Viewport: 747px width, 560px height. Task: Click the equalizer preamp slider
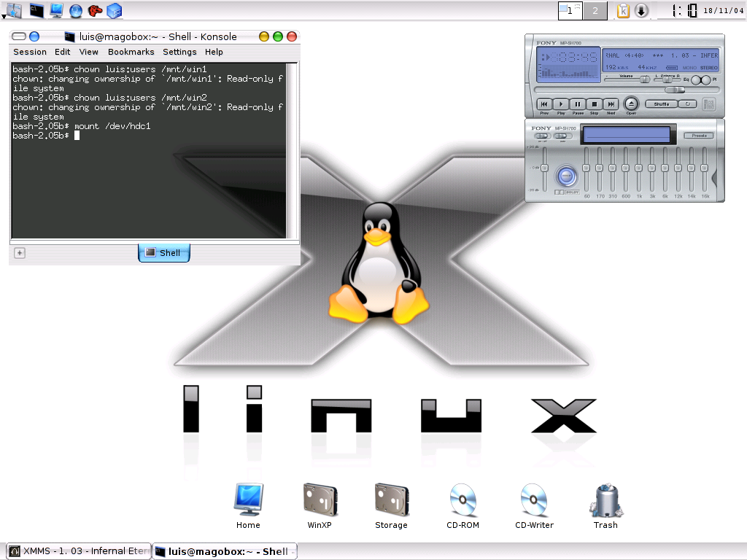[544, 168]
